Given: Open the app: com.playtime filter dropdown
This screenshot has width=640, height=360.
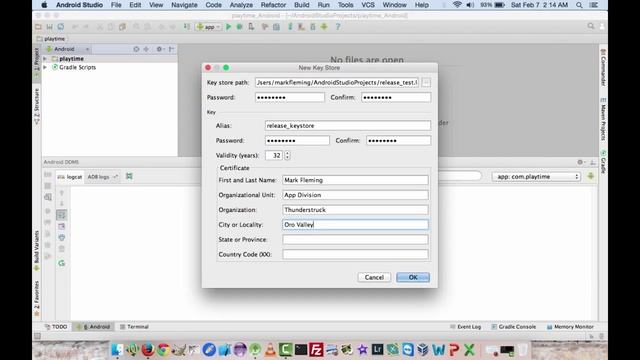Looking at the screenshot, I should 536,177.
